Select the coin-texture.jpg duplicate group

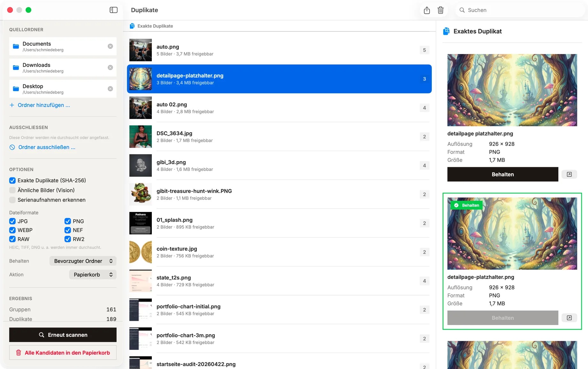click(279, 252)
